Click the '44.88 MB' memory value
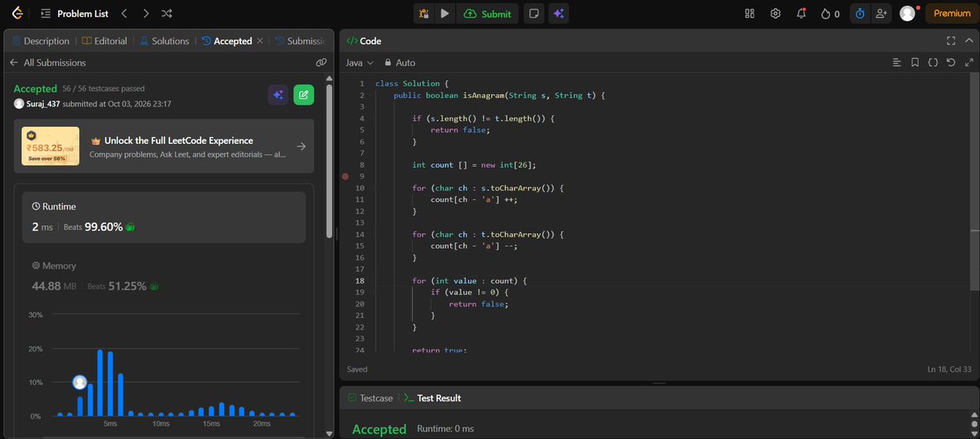Screen dimensions: 980x439 54,286
